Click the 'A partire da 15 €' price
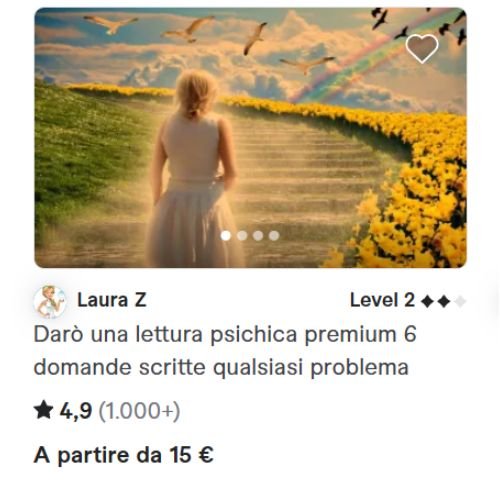Screen dimensions: 500x500 click(124, 455)
